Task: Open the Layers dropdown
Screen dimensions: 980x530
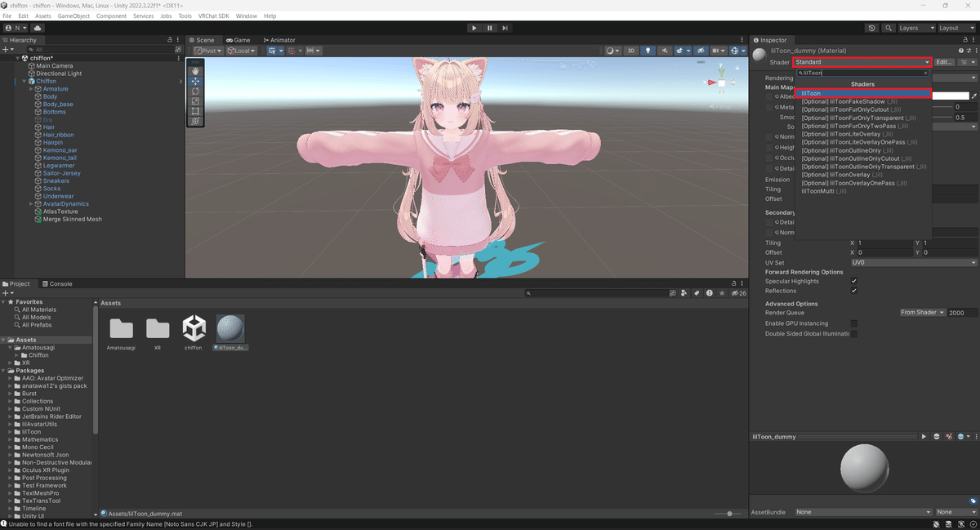Action: coord(915,28)
